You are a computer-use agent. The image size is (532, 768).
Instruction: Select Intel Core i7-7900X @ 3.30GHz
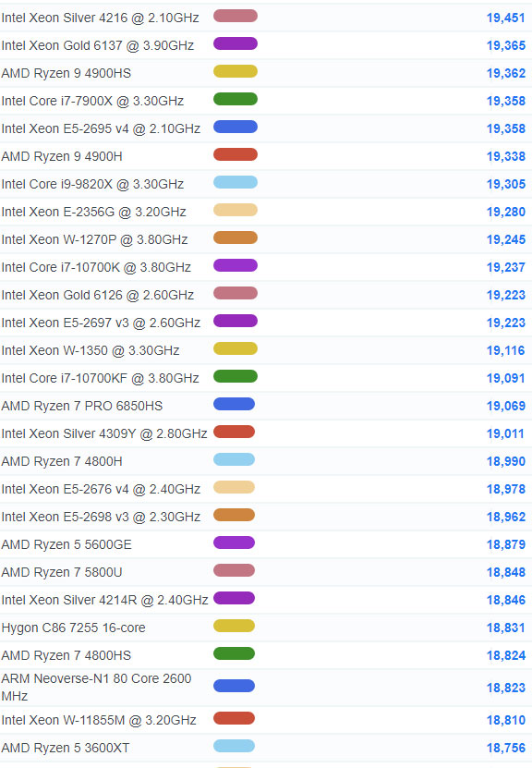pyautogui.click(x=92, y=101)
